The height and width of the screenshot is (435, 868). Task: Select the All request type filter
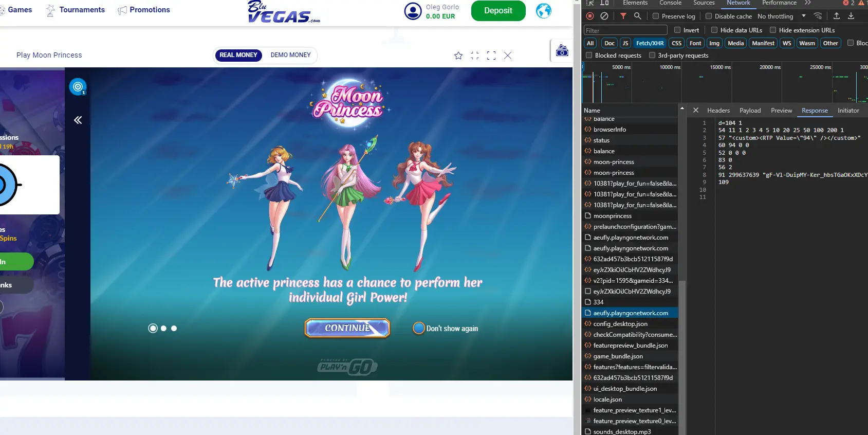pyautogui.click(x=590, y=43)
